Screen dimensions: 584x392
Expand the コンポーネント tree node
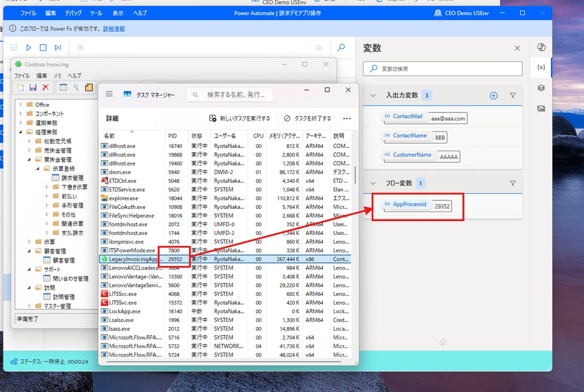tap(21, 114)
